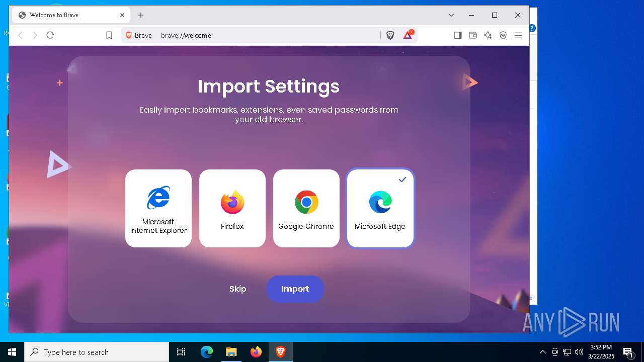Click the Type here to search box
The height and width of the screenshot is (362, 644).
[x=97, y=352]
